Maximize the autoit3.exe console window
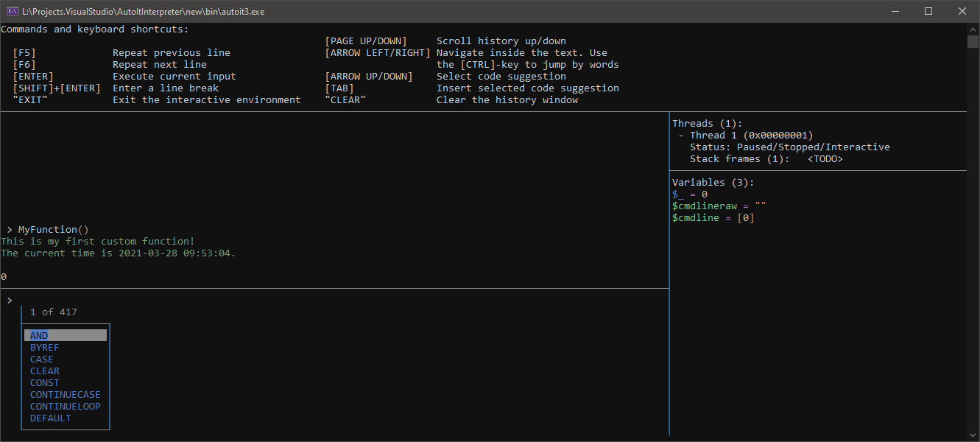Viewport: 980px width, 442px height. [928, 11]
